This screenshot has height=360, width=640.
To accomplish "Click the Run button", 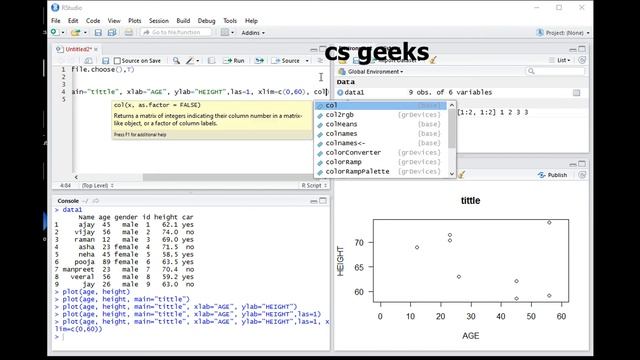I will pos(233,60).
